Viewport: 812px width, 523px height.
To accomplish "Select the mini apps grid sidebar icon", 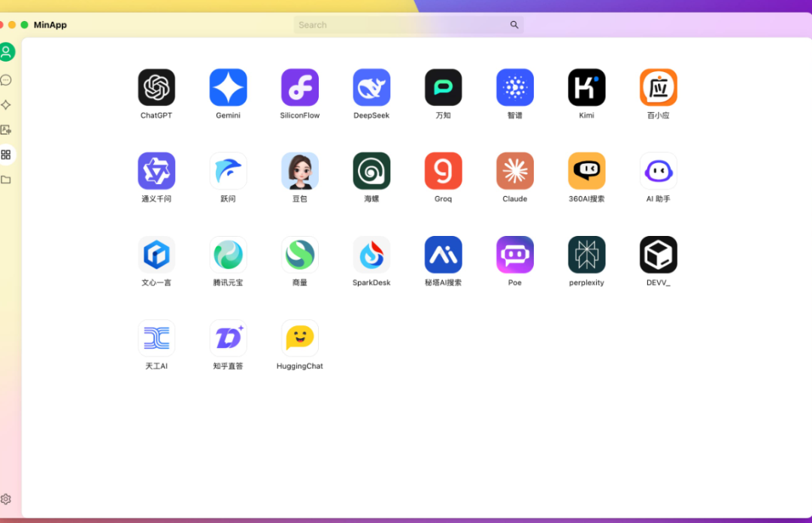I will coord(6,155).
